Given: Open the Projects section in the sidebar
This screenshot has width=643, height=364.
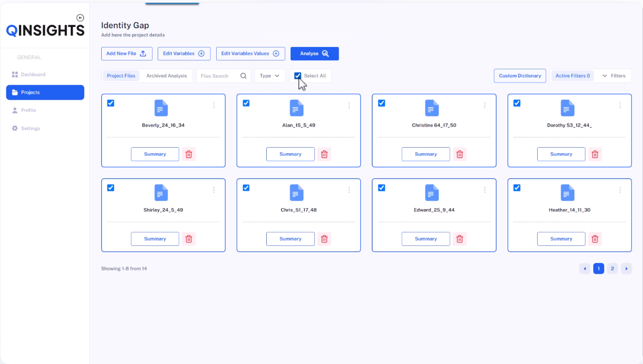Looking at the screenshot, I should click(45, 92).
